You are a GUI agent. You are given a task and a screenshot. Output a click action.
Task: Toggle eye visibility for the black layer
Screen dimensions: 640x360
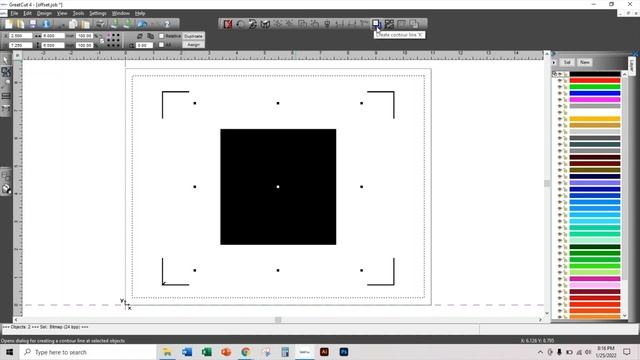click(560, 74)
